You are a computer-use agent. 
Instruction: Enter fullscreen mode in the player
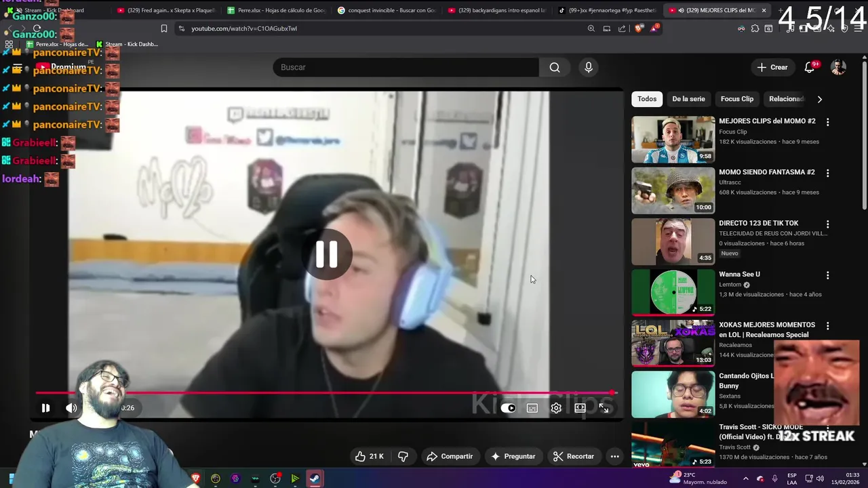(604, 408)
